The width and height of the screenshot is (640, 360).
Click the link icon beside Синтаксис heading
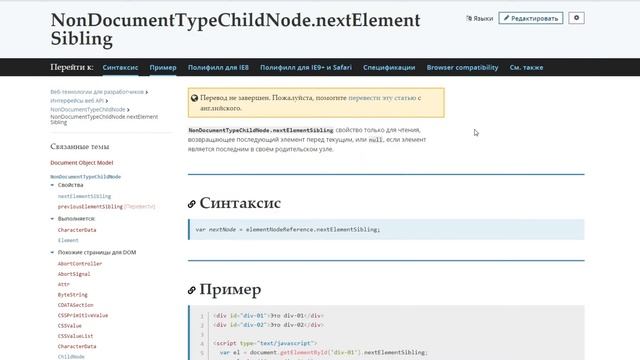click(x=192, y=204)
